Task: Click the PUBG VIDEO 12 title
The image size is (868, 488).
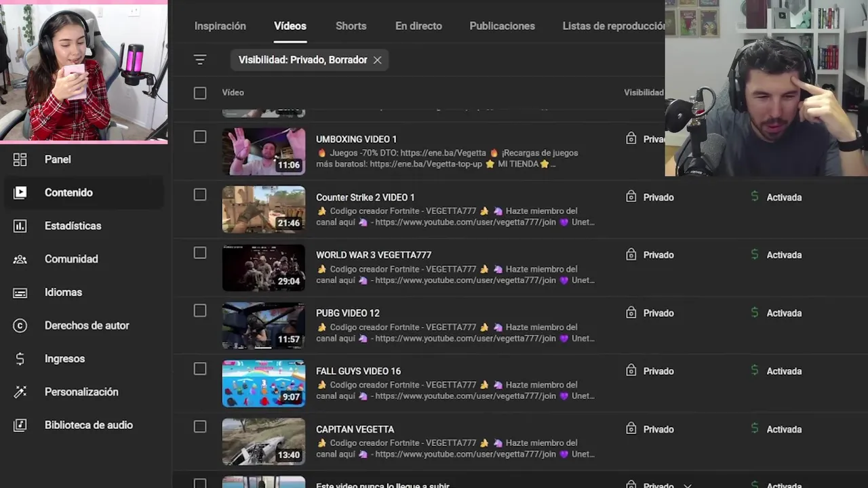Action: [x=347, y=313]
